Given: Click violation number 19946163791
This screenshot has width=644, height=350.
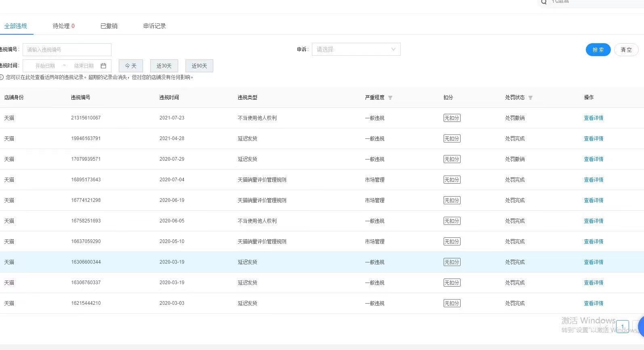Looking at the screenshot, I should [x=86, y=138].
